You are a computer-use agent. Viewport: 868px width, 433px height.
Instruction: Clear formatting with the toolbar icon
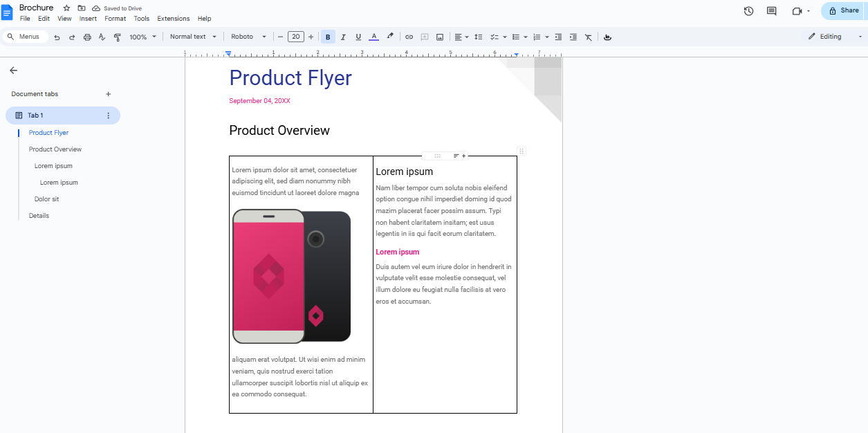click(589, 37)
